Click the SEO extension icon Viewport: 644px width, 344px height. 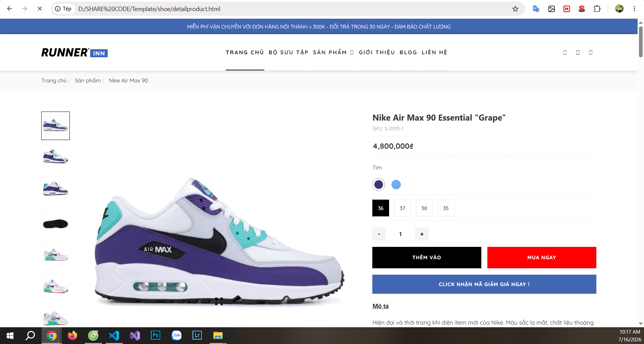[x=582, y=9]
